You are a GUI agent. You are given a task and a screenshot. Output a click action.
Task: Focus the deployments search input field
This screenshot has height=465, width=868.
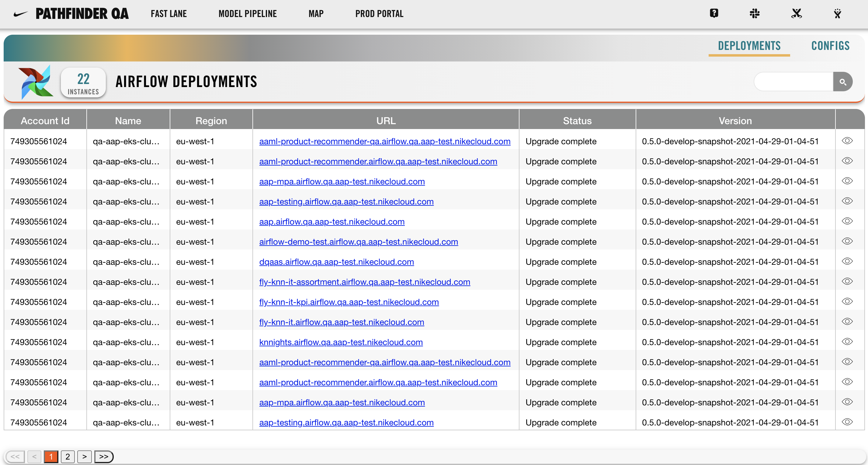(x=793, y=82)
